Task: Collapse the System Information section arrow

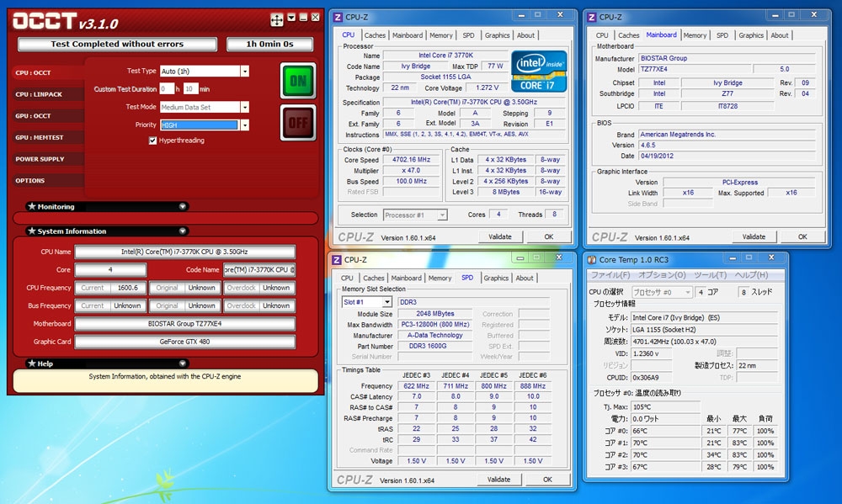Action: [183, 231]
